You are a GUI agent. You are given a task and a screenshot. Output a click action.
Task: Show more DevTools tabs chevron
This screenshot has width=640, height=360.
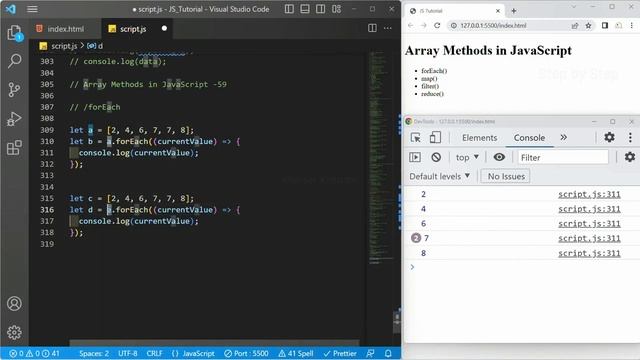563,138
